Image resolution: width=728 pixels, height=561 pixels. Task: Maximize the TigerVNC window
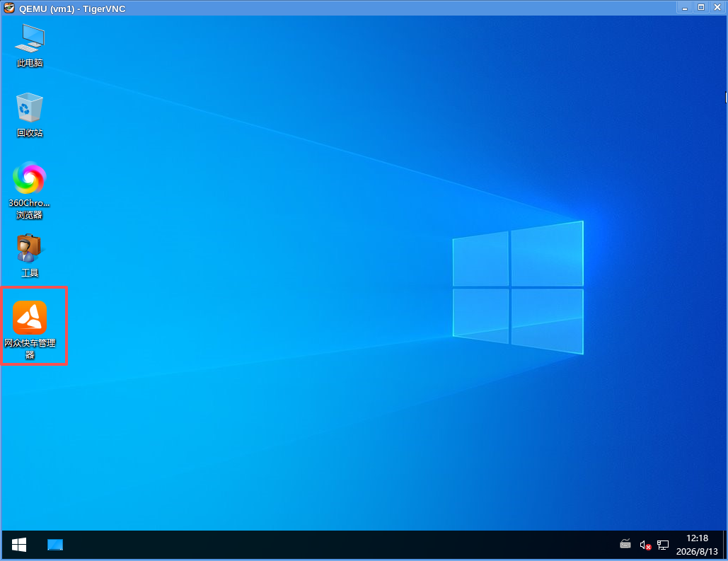701,8
